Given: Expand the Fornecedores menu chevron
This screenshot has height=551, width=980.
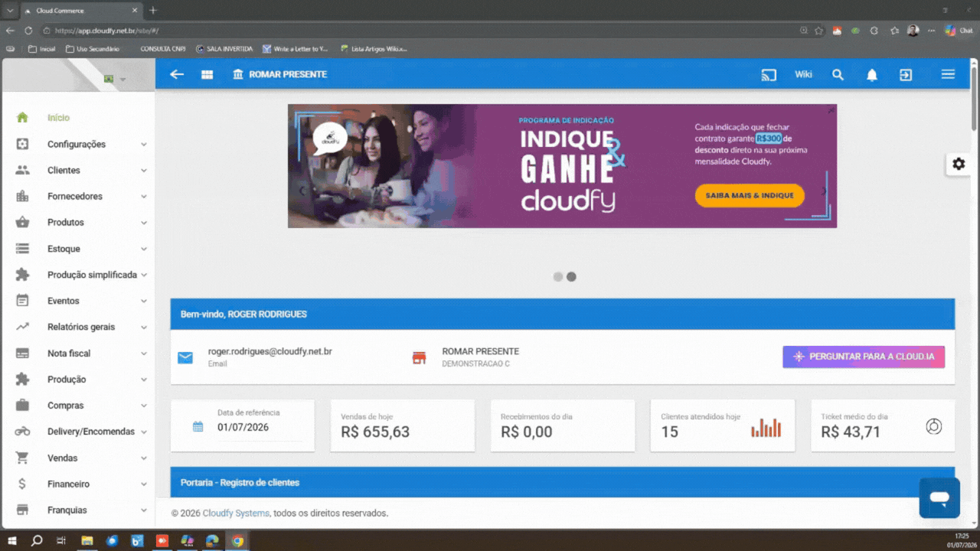Looking at the screenshot, I should (x=144, y=196).
